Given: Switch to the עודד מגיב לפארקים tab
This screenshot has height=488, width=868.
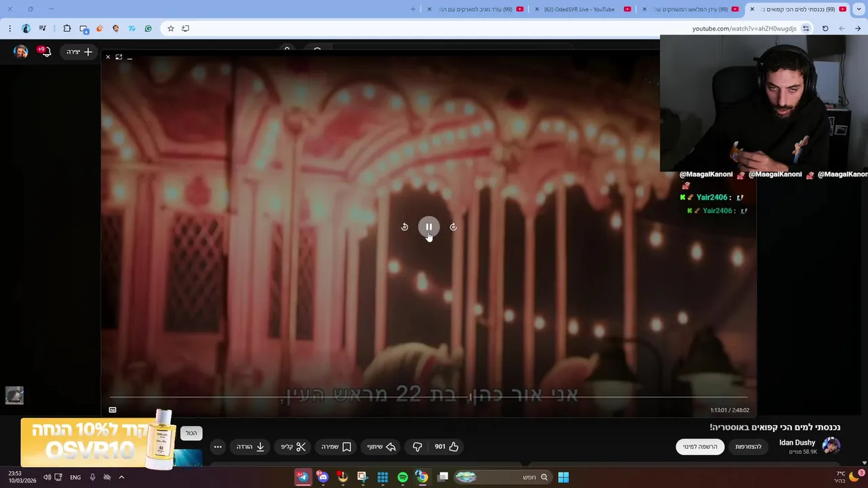Looking at the screenshot, I should tap(477, 9).
